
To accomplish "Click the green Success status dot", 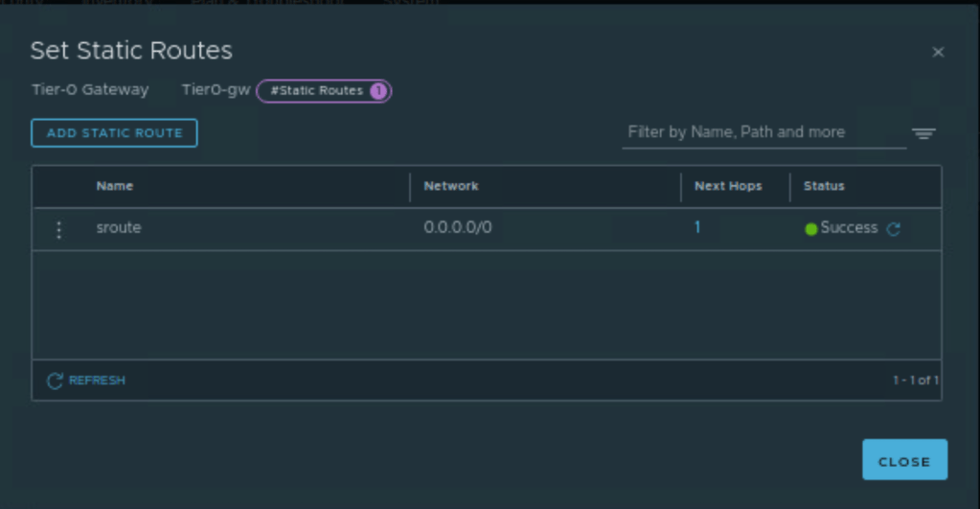I will coord(811,229).
